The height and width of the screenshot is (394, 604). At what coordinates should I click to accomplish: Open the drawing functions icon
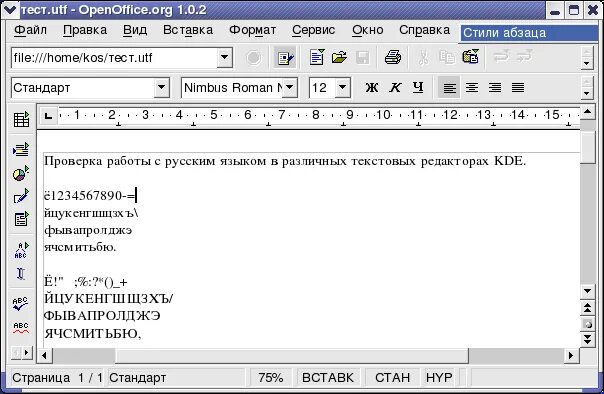tap(21, 196)
